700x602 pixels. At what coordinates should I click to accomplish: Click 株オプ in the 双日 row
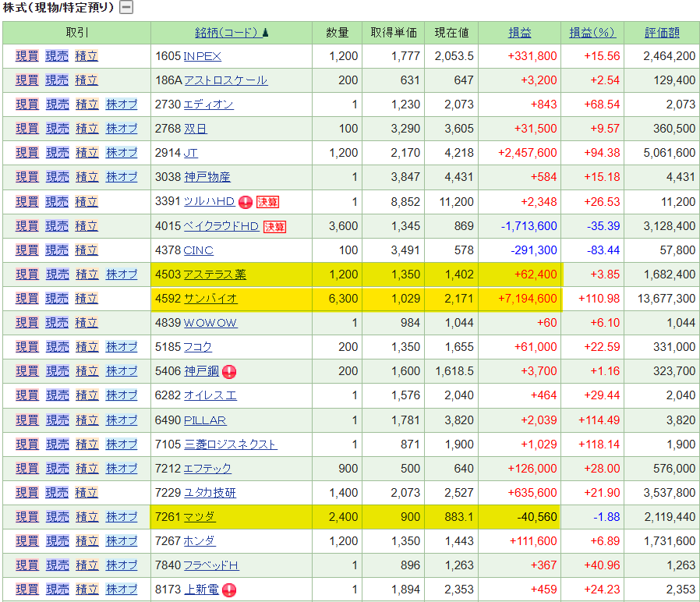tap(122, 129)
